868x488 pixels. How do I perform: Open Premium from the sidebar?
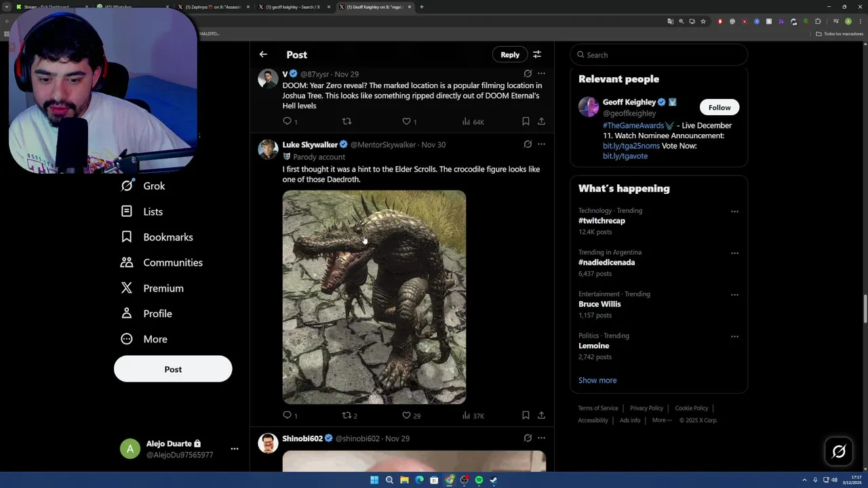coord(152,288)
